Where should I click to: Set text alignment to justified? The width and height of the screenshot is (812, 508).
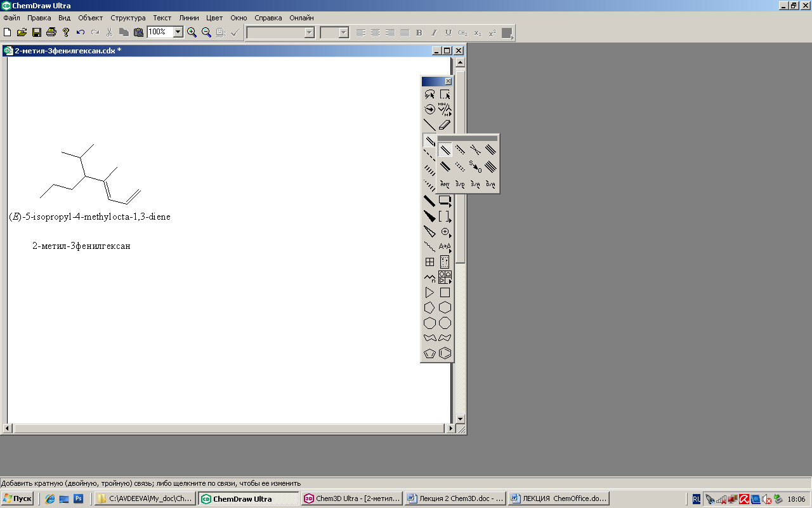pyautogui.click(x=405, y=32)
